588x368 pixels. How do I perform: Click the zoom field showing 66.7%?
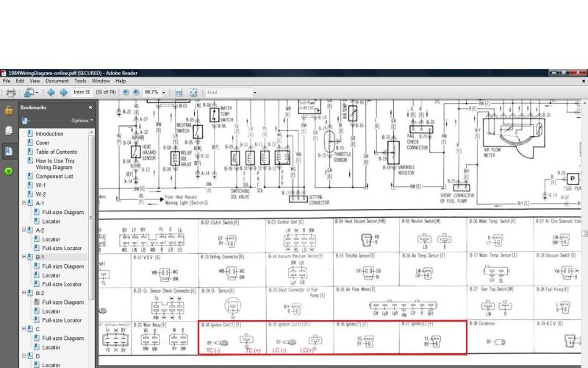click(x=152, y=92)
